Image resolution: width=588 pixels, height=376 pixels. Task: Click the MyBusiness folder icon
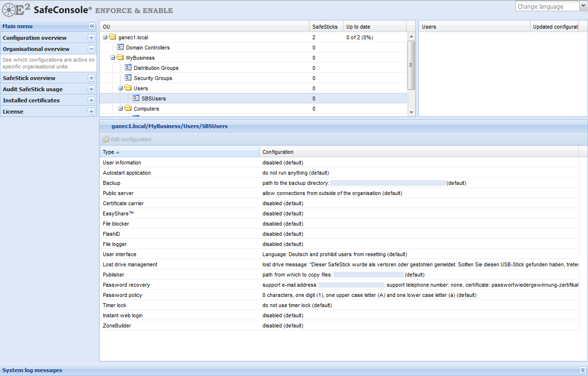(x=120, y=58)
